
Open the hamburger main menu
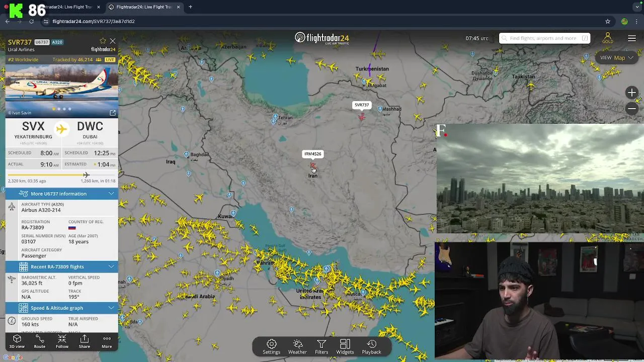click(632, 38)
